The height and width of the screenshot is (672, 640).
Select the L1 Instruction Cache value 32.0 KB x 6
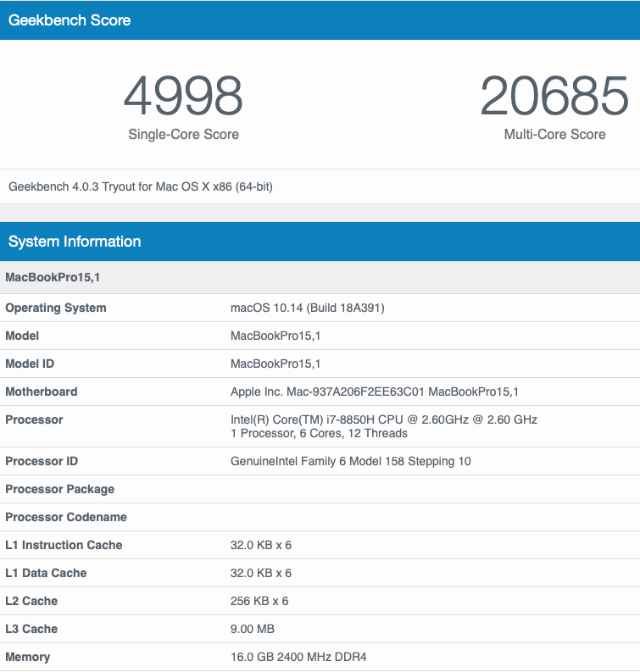(x=260, y=545)
